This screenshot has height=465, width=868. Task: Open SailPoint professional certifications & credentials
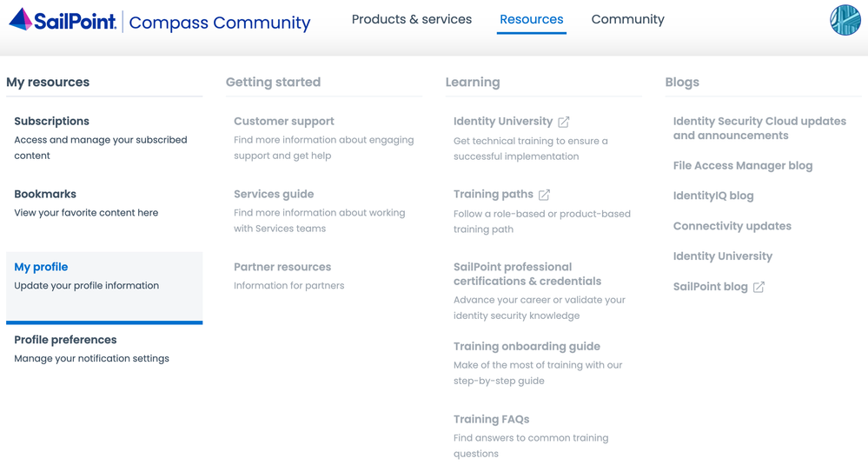(x=527, y=274)
